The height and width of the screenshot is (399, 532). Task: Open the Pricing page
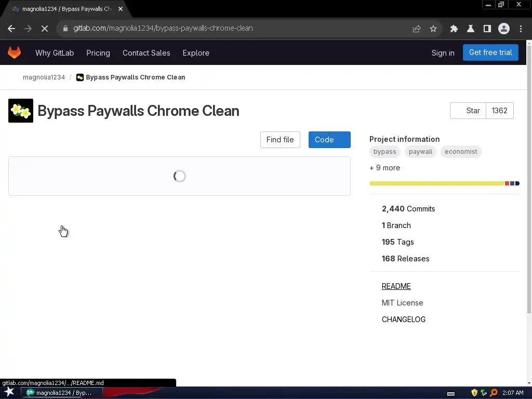point(98,53)
